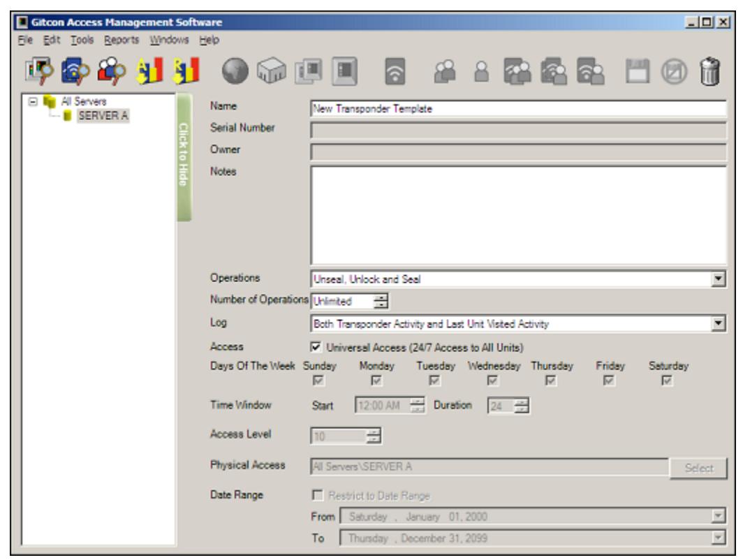This screenshot has height=560, width=743.
Task: Toggle the Friday checkbox
Action: [x=609, y=381]
